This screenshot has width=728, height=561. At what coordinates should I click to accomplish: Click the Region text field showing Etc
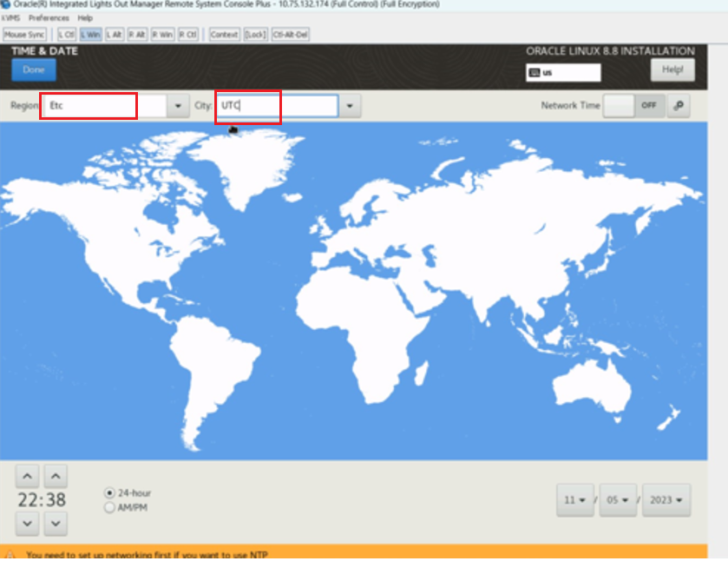pyautogui.click(x=105, y=105)
